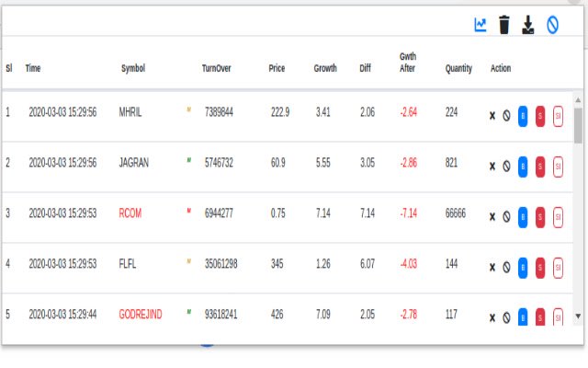
Task: Remove the GODREJIND row with X icon
Action: [492, 317]
